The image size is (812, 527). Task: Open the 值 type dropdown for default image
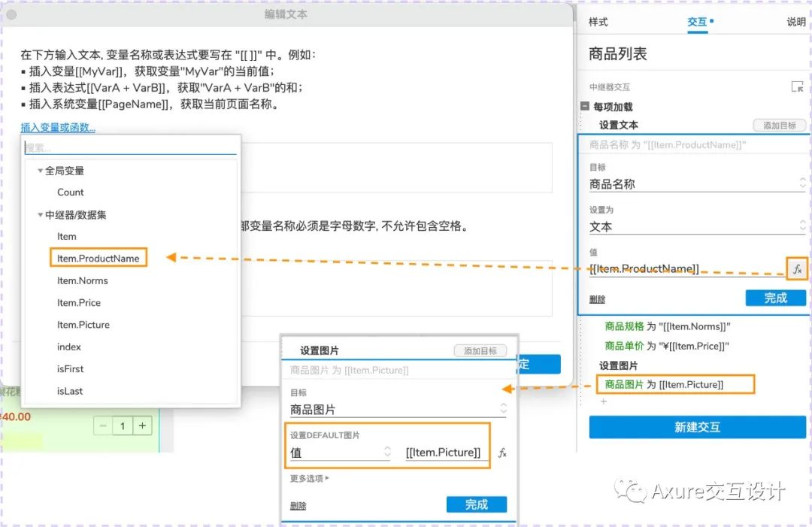341,453
